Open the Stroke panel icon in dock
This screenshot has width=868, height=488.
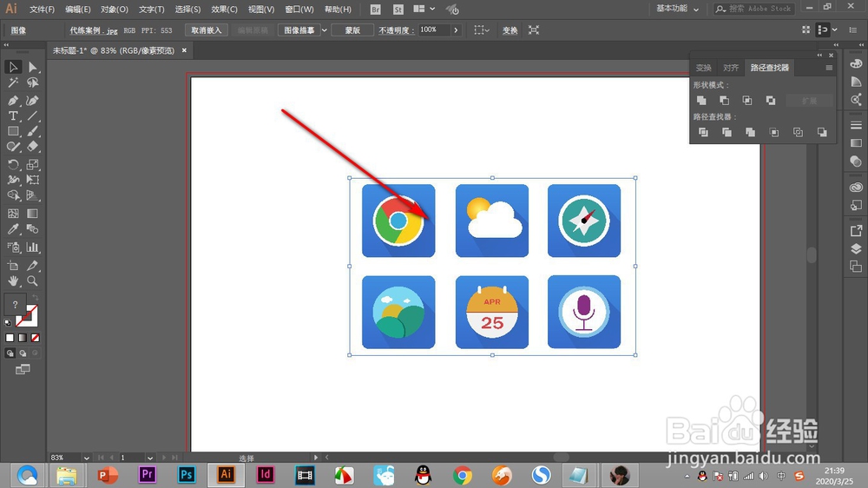[857, 125]
